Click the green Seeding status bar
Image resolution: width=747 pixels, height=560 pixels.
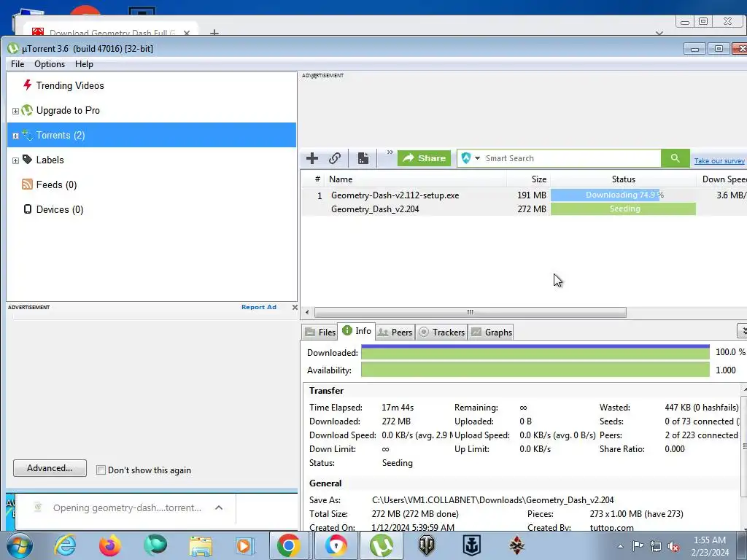click(623, 209)
